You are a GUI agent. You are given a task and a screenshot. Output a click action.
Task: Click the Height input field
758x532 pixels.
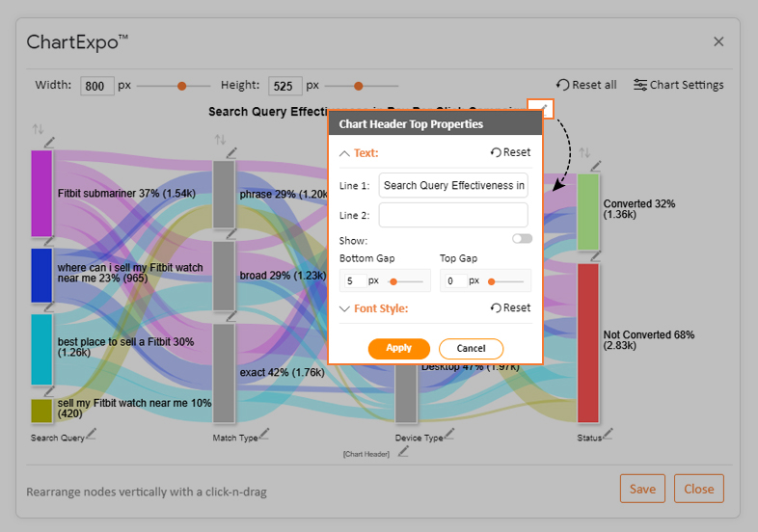[x=285, y=86]
